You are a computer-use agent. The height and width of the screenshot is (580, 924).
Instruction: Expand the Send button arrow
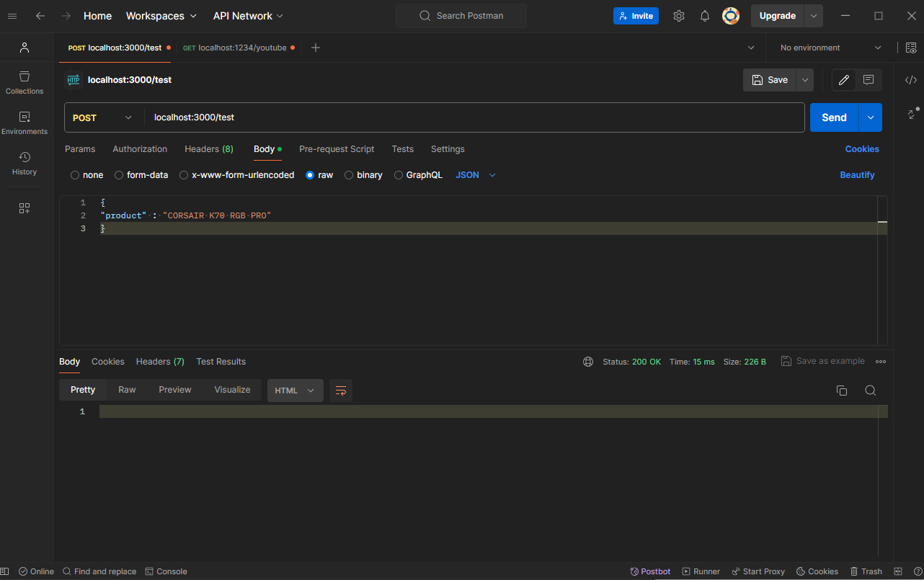point(871,117)
